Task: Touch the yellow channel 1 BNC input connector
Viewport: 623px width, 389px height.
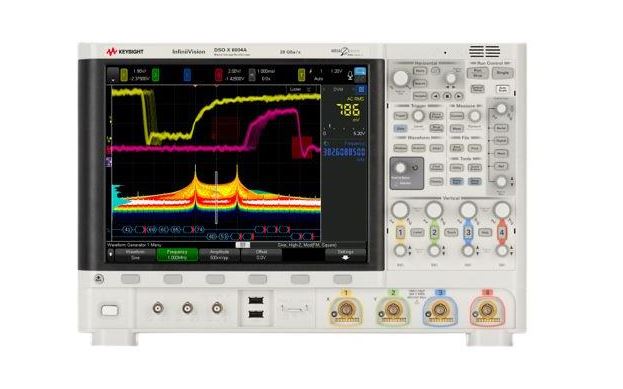Action: coord(345,309)
